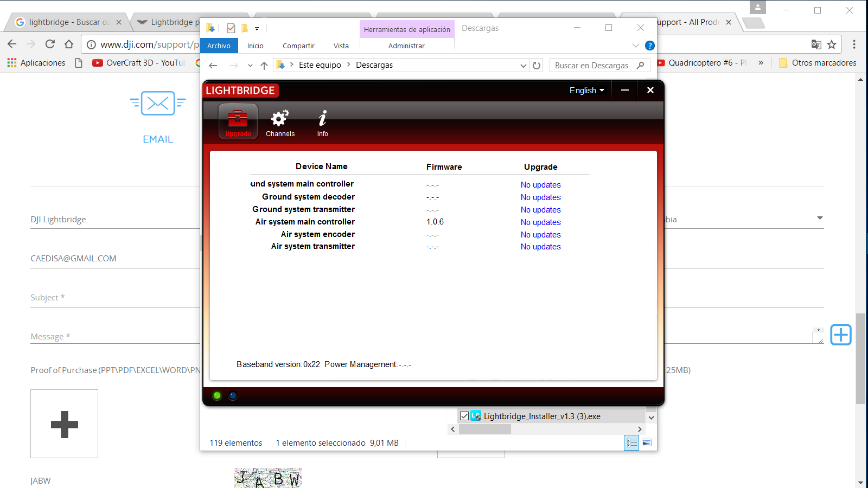Open the Quadricoptero #6 bookmark
Image resolution: width=868 pixels, height=488 pixels.
coord(702,63)
